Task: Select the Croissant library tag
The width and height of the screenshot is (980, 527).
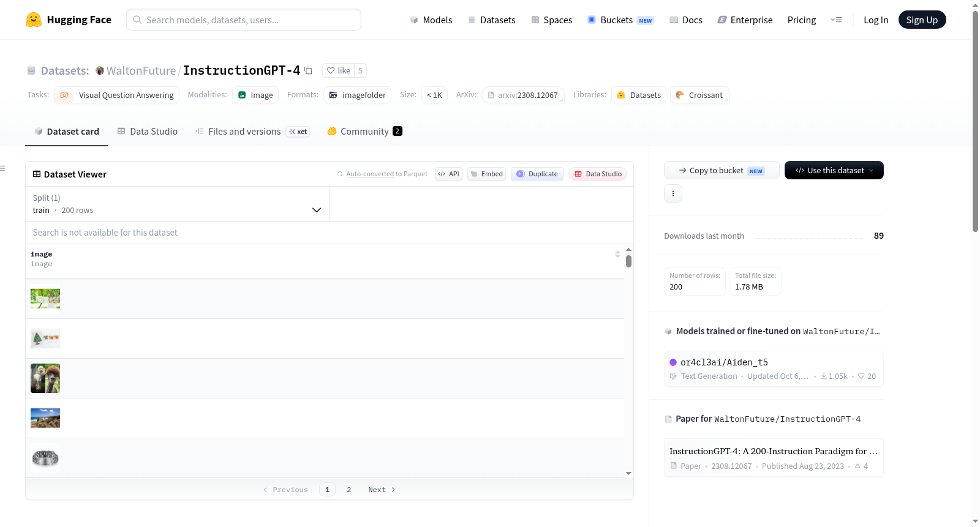Action: pos(699,95)
